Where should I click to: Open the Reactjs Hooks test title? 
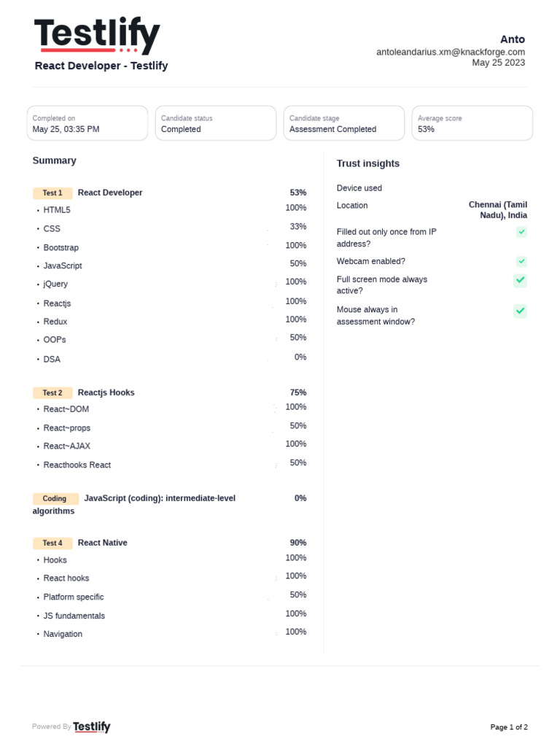click(106, 392)
